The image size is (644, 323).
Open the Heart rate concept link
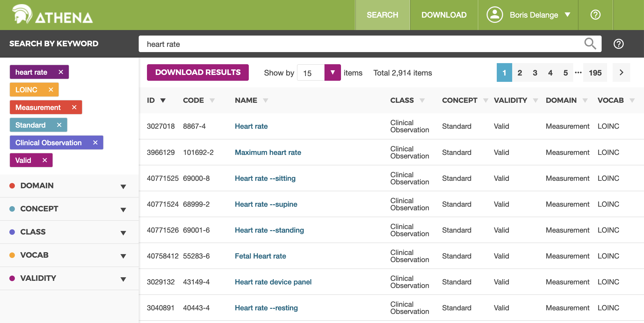251,126
